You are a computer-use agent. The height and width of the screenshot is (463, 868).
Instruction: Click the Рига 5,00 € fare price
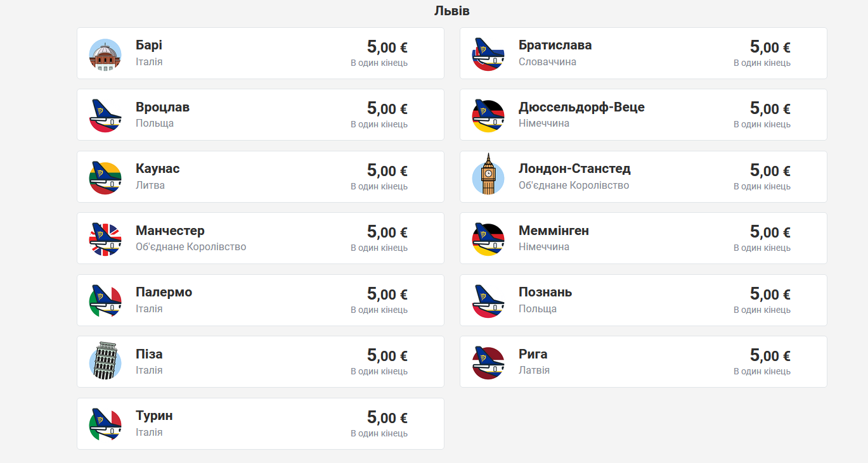pyautogui.click(x=770, y=356)
